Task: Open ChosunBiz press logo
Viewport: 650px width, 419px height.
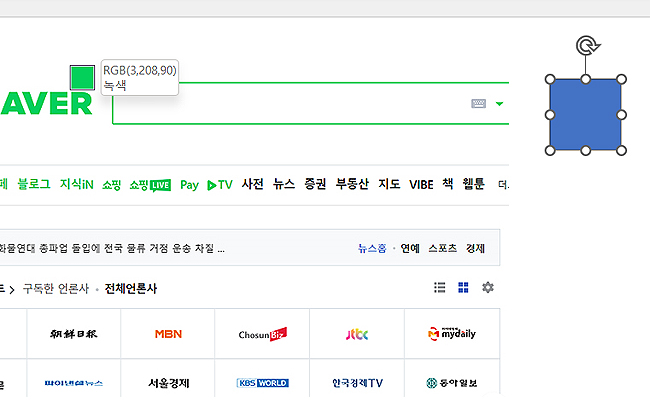Action: tap(263, 334)
